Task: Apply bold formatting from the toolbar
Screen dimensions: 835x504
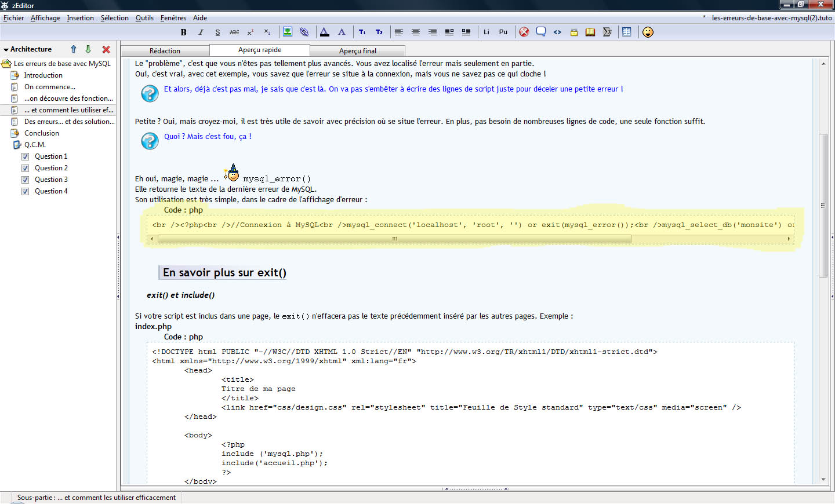Action: pyautogui.click(x=183, y=32)
